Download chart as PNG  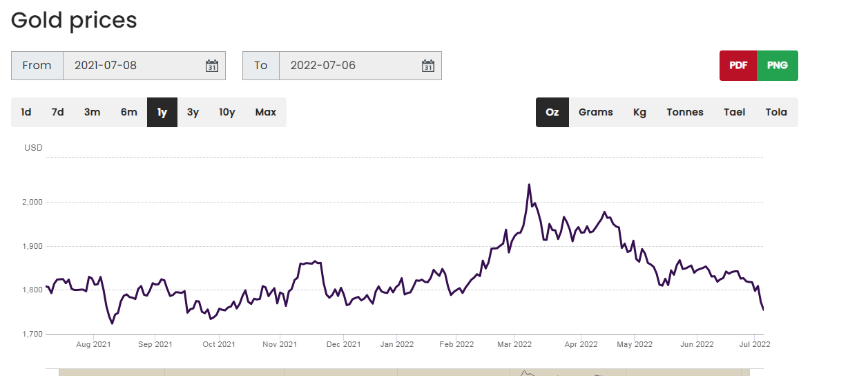click(778, 66)
